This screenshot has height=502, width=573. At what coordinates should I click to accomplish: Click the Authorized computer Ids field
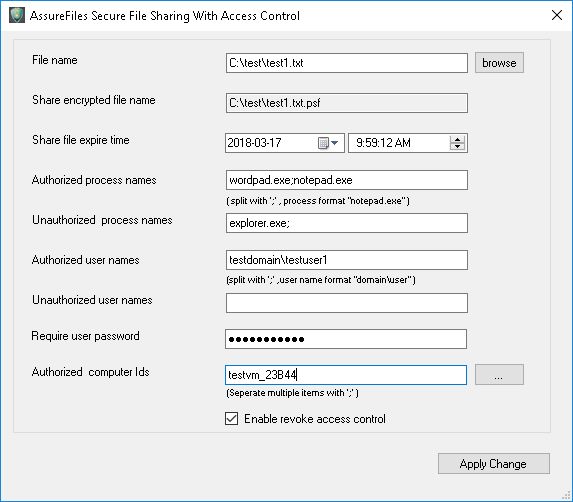point(346,375)
